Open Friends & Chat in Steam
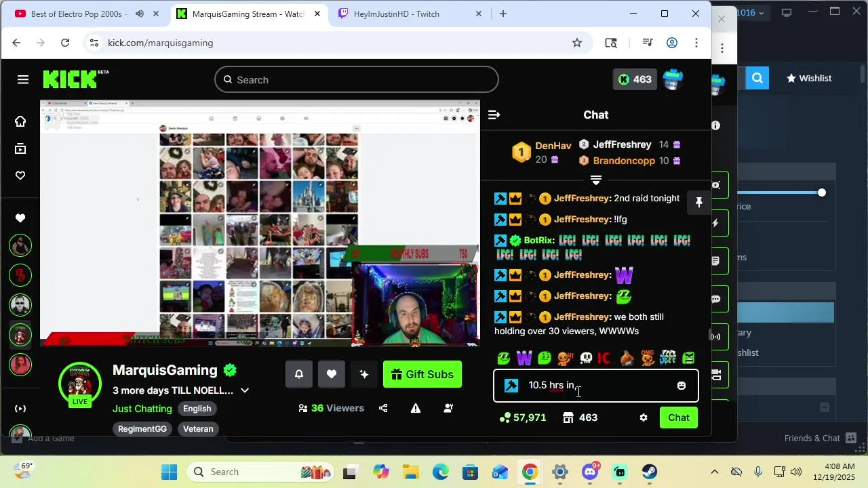Viewport: 868px width, 488px height. tap(812, 439)
